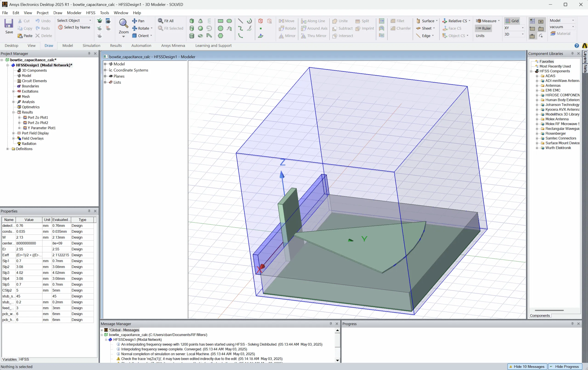Click the Hide Progress button
Image resolution: width=588 pixels, height=370 pixels.
pyautogui.click(x=565, y=367)
